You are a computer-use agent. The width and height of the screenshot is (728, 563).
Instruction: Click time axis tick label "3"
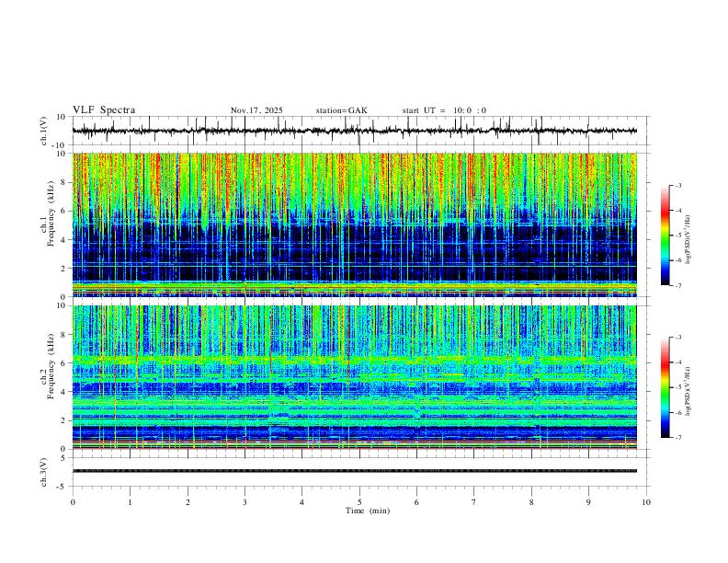pos(245,502)
